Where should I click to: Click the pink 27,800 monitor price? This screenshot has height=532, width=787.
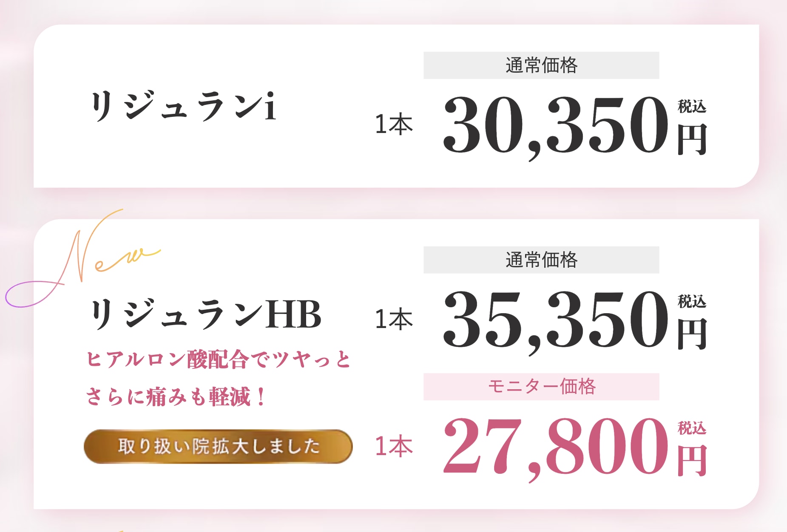(556, 446)
